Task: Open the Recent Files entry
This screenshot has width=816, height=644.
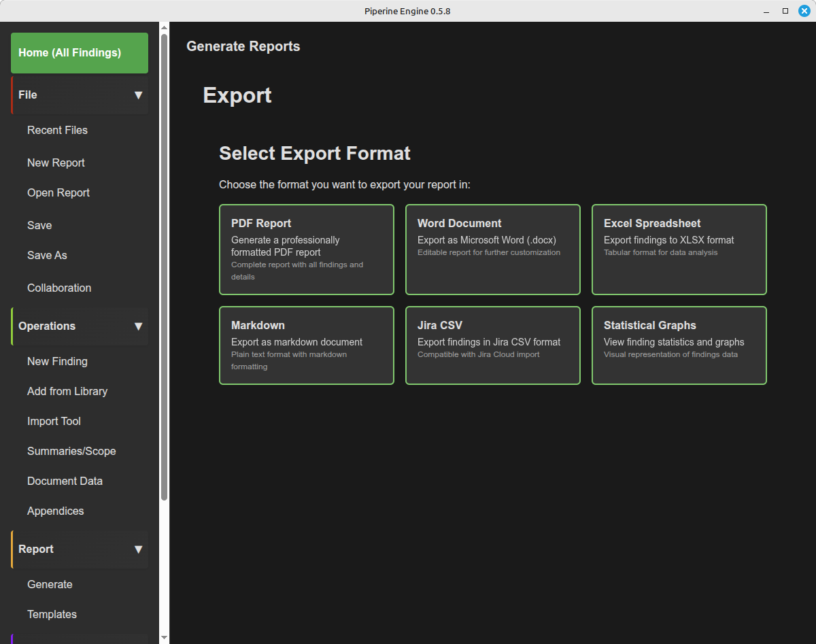Action: 57,130
